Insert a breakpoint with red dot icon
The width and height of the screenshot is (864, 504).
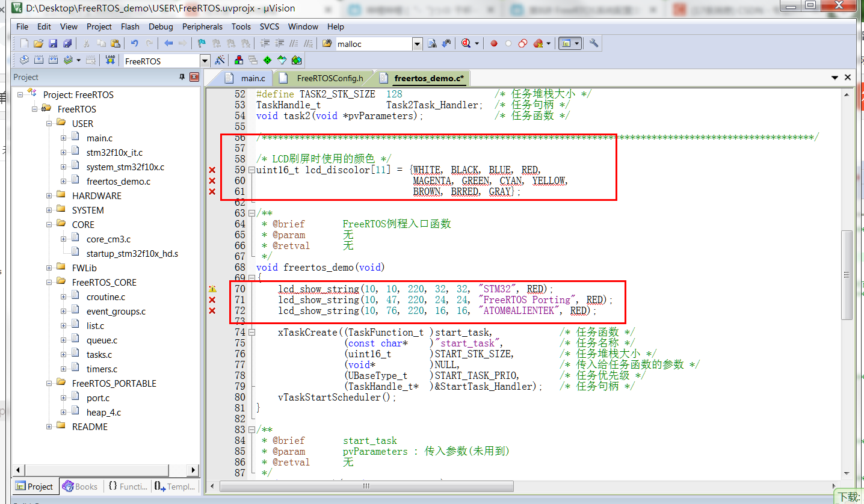click(494, 43)
